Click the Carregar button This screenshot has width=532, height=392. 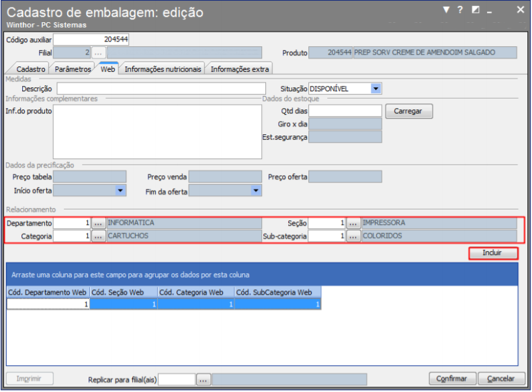(x=409, y=111)
